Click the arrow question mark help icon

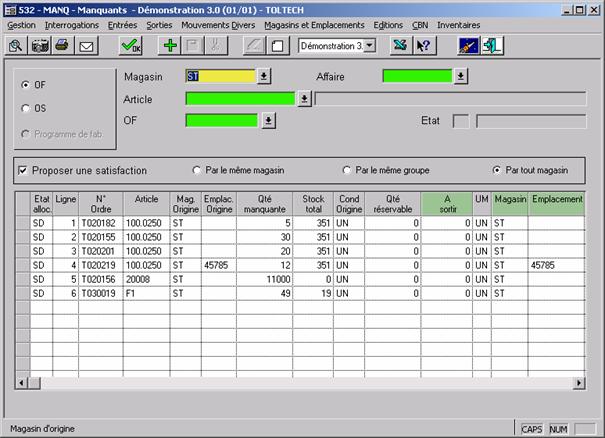(423, 46)
